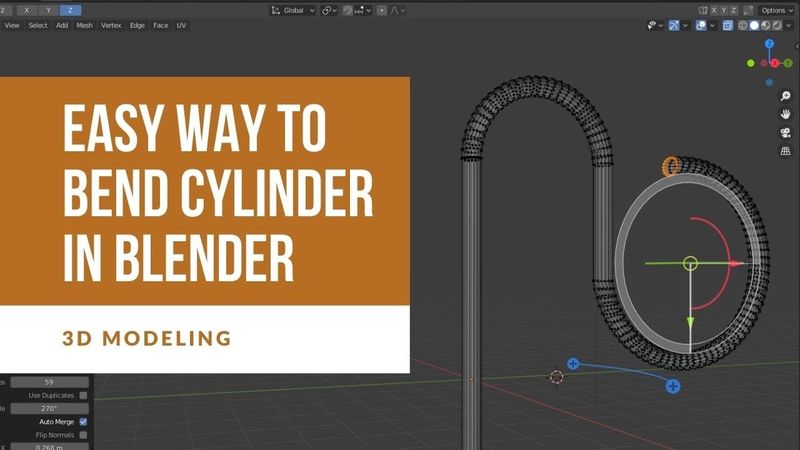Screen dimensions: 800x450
Task: Toggle mesh symmetry butterfly icon
Action: click(x=703, y=10)
